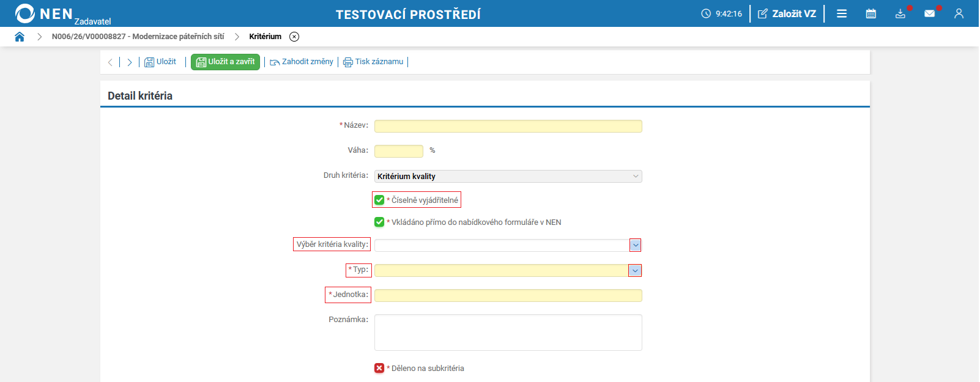Image resolution: width=980 pixels, height=382 pixels.
Task: Toggle Vkládáno přímo do nabídkového formuláře checkbox
Action: point(379,222)
